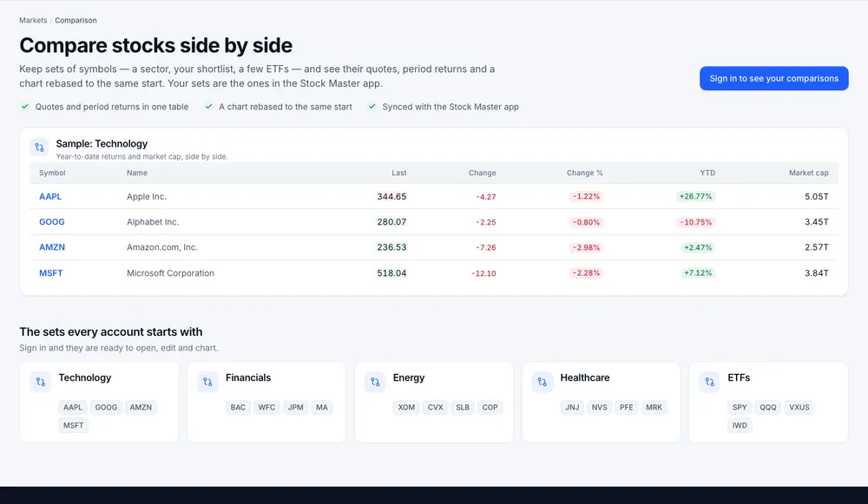868x504 pixels.
Task: Click the JPM ticker chip
Action: click(296, 407)
